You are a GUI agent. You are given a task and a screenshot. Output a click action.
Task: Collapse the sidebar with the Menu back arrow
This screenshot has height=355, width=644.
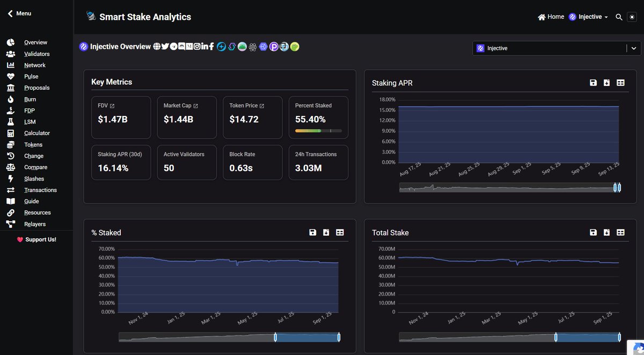(x=10, y=13)
